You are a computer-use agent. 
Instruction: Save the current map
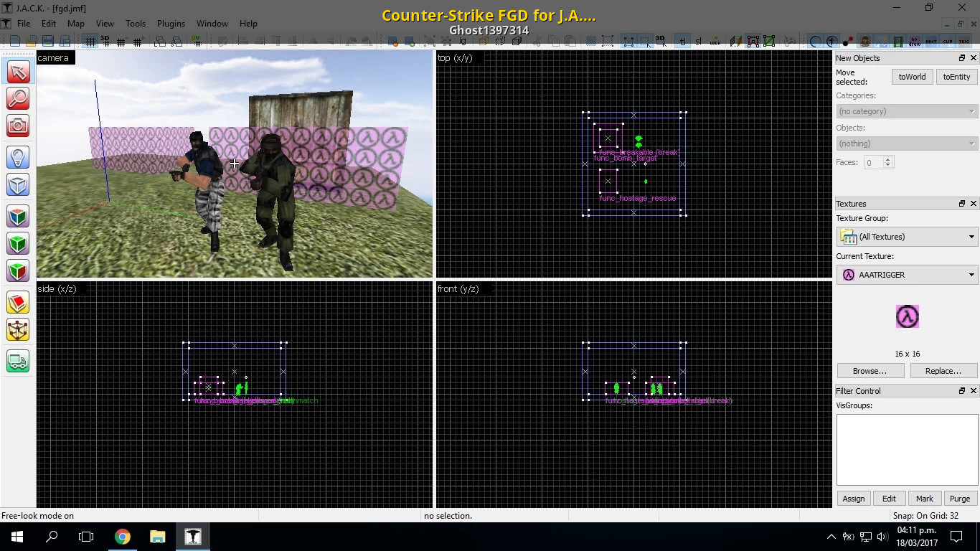pyautogui.click(x=48, y=41)
